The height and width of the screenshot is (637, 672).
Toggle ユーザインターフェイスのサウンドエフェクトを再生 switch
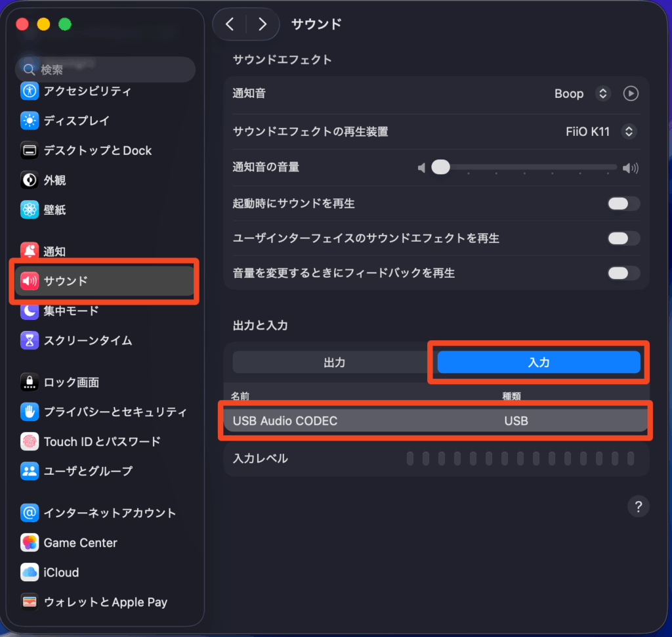(x=623, y=238)
